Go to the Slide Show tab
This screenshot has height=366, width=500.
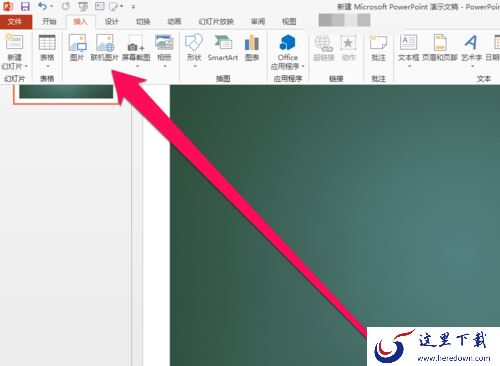pos(216,22)
